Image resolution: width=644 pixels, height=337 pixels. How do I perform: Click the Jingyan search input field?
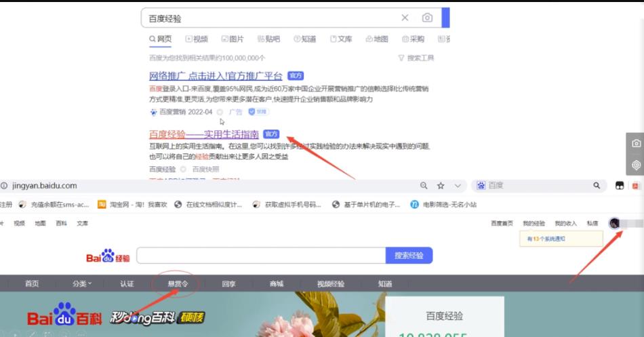261,256
